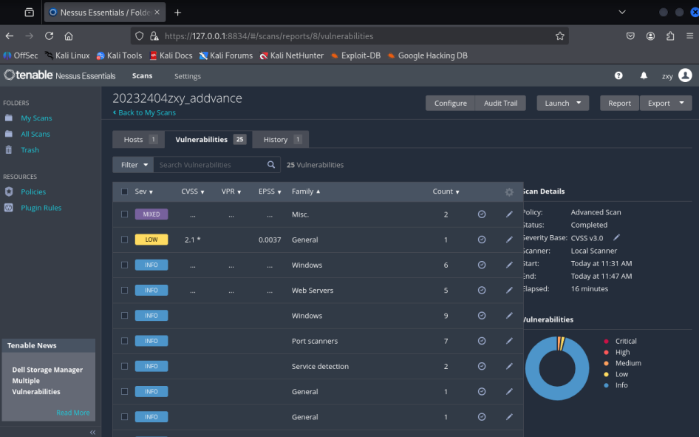The image size is (700, 437).
Task: Sort by the EPSS column header
Action: (x=269, y=191)
